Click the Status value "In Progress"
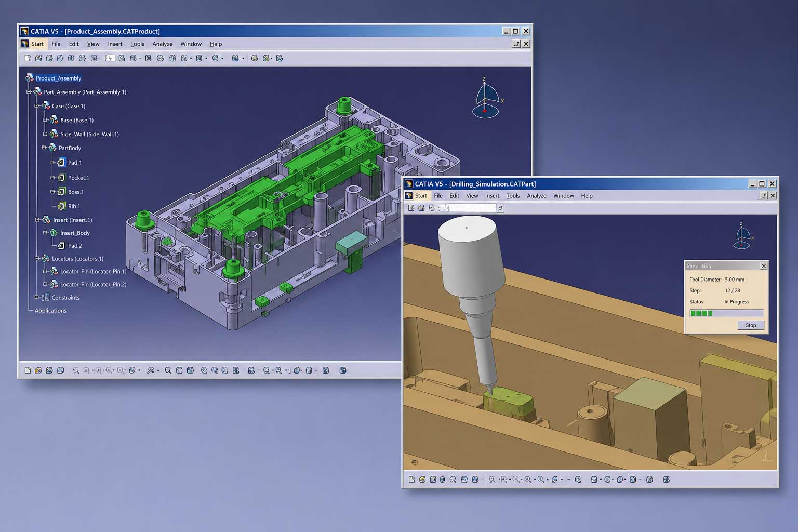 click(x=737, y=302)
